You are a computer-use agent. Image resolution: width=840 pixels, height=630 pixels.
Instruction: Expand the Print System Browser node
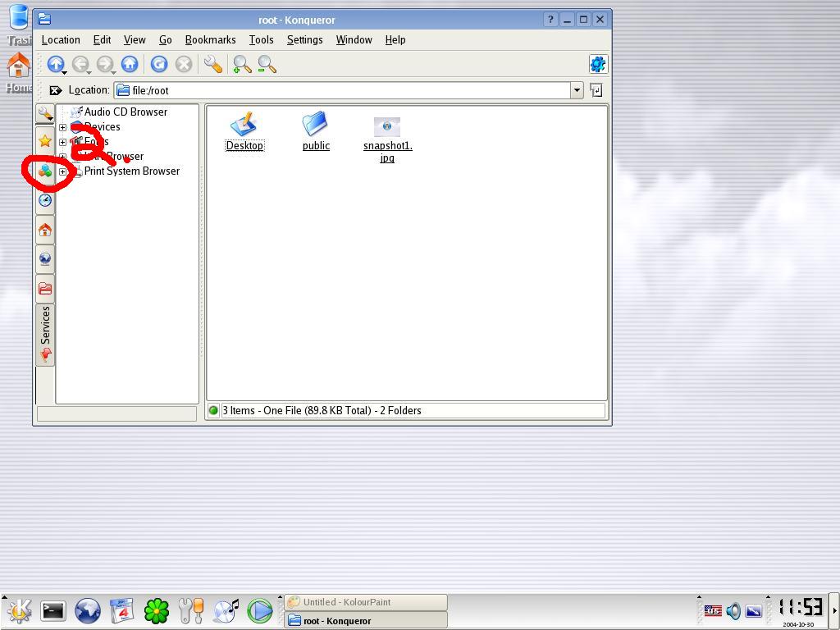(x=62, y=171)
